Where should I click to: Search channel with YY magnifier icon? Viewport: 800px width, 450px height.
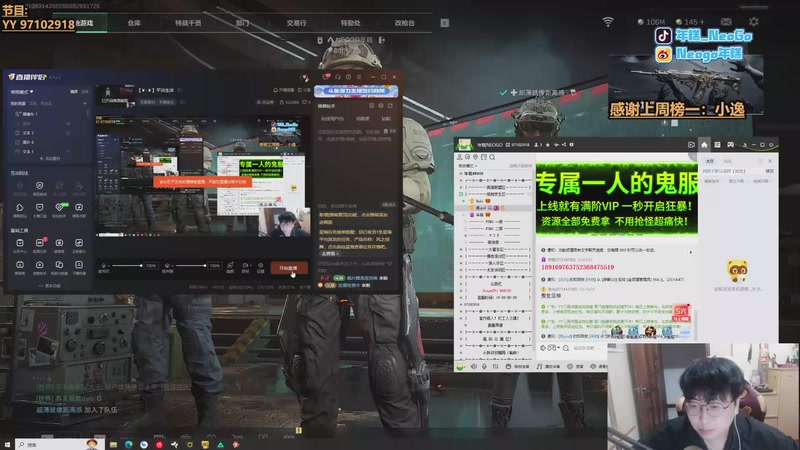(x=492, y=157)
